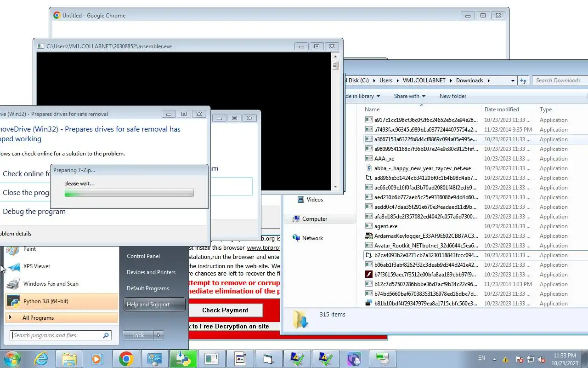
Task: Click the Action Center flag in system tray
Action: click(520, 359)
